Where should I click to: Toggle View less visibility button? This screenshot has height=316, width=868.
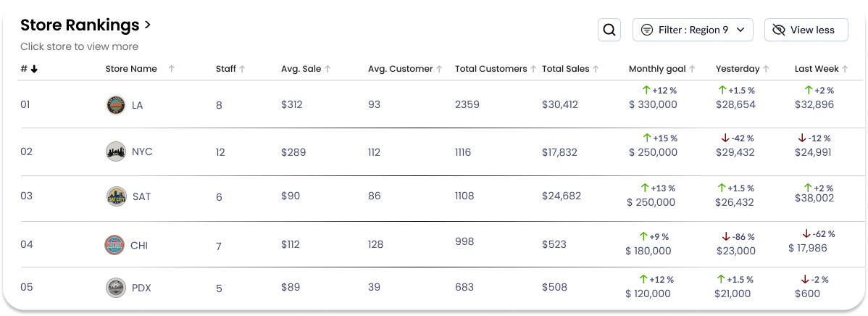[x=806, y=30]
